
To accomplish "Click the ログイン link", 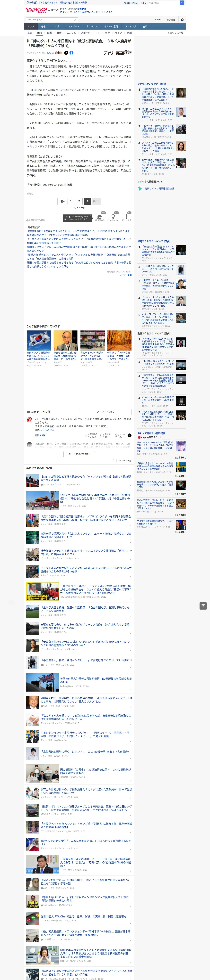I will pyautogui.click(x=64, y=12).
